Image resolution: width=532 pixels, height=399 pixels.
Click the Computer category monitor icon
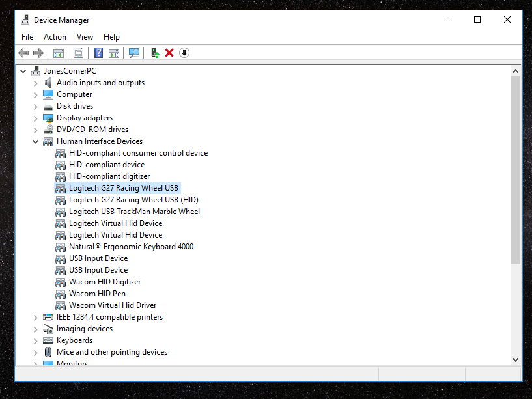(48, 94)
